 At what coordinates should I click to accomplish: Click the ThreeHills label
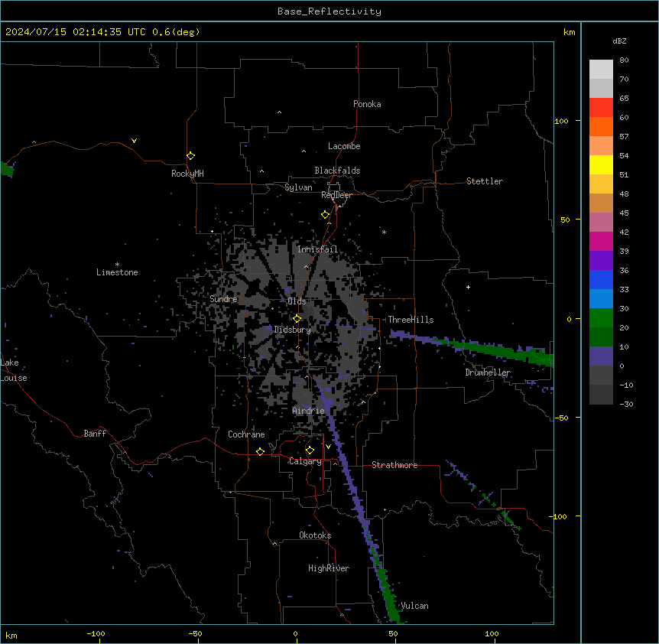[x=411, y=320]
